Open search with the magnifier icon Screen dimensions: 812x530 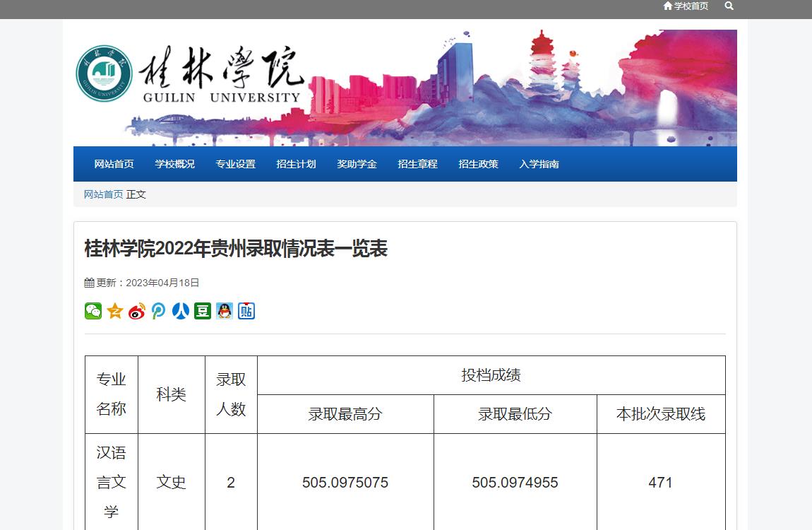pos(729,6)
